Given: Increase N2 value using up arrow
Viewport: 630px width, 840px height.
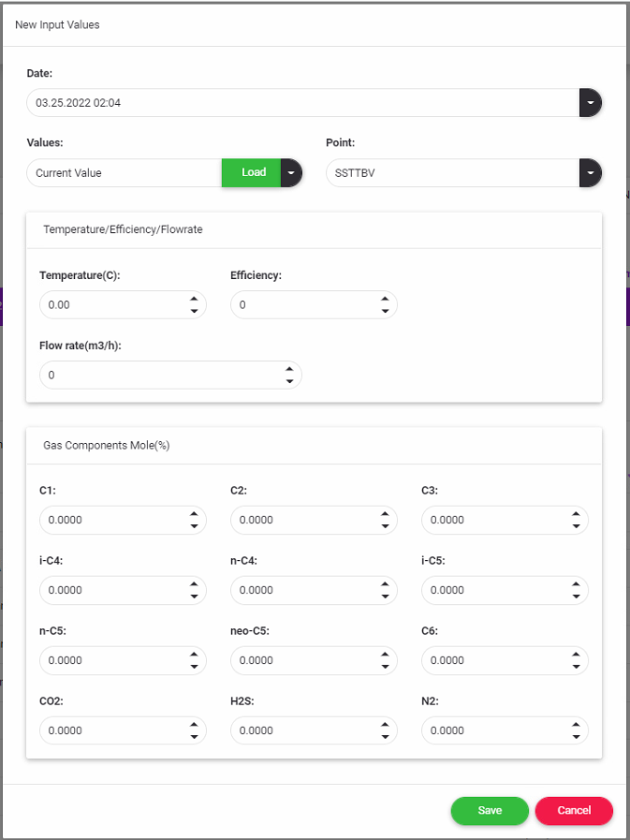Looking at the screenshot, I should 576,725.
